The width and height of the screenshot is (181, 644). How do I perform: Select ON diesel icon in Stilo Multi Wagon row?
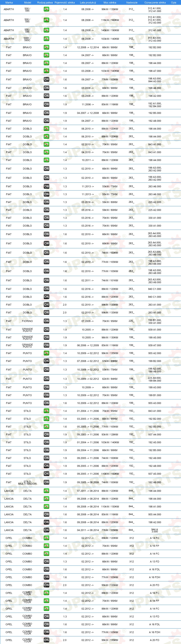point(46,482)
